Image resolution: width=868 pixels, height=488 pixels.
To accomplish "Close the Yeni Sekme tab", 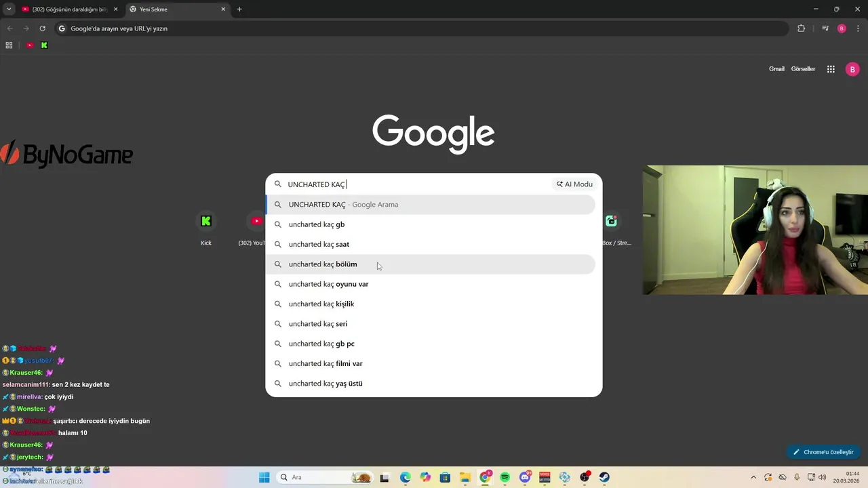I will 223,9.
